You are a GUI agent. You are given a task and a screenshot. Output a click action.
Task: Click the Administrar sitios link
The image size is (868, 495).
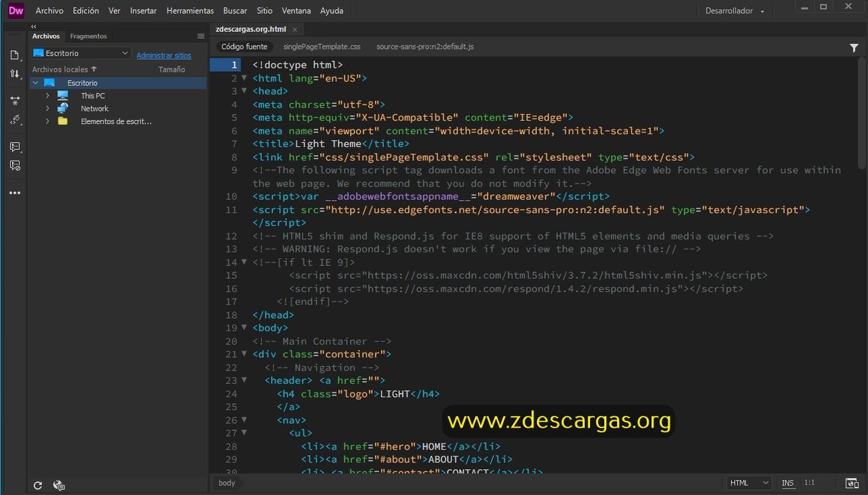(164, 56)
